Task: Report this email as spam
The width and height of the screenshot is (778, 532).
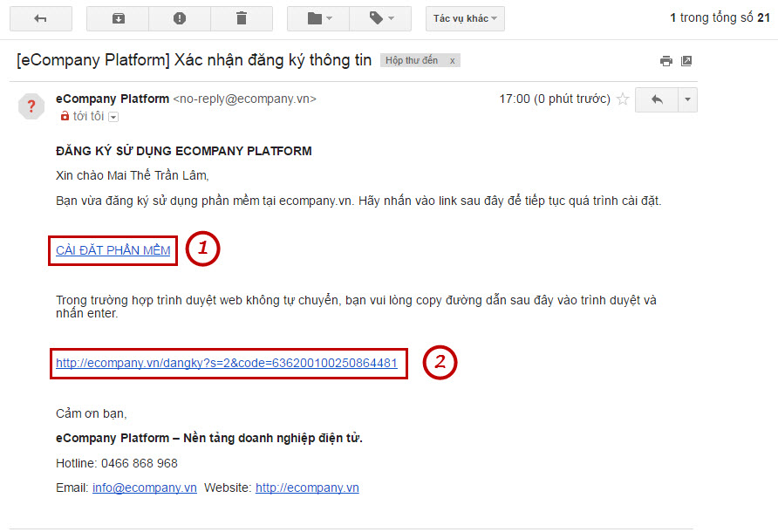Action: click(180, 19)
